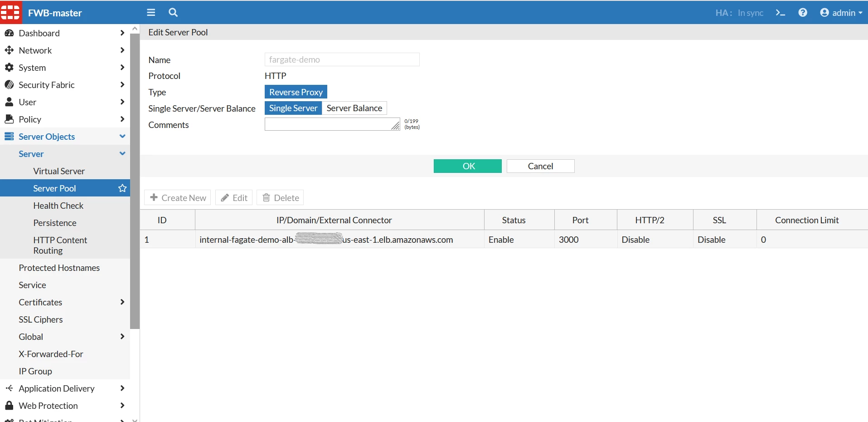
Task: Collapse the Server Objects chevron
Action: 122,136
